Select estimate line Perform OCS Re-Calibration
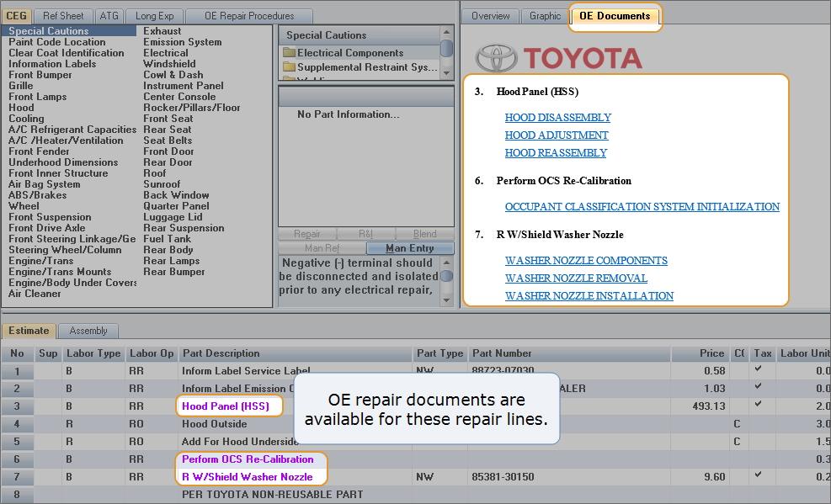 tap(248, 459)
